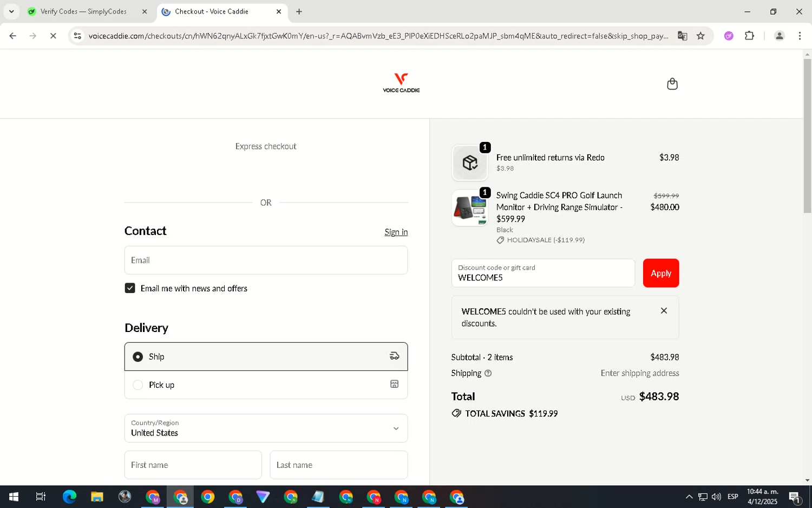This screenshot has height=508, width=812.
Task: Select the Ship delivery option
Action: [x=266, y=356]
